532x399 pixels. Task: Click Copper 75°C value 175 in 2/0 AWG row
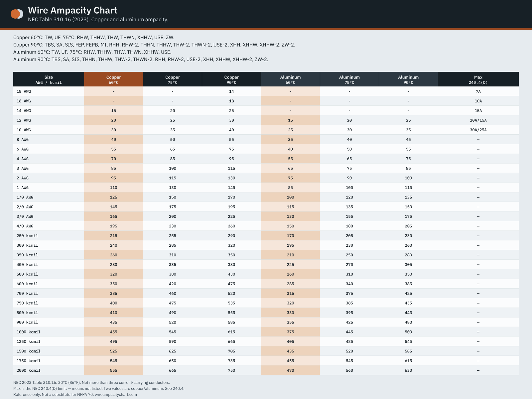(x=173, y=207)
